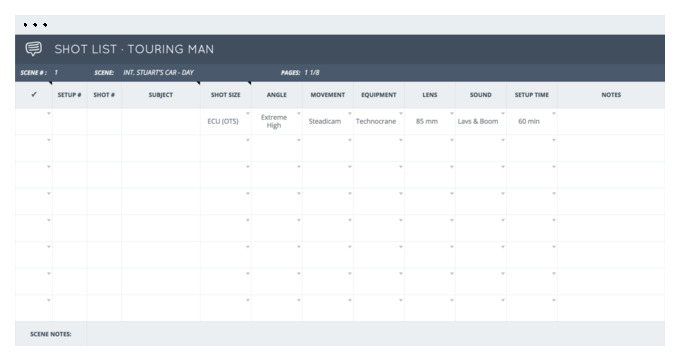Open the Setup Time dropdown arrow beside 60 min

(554, 114)
